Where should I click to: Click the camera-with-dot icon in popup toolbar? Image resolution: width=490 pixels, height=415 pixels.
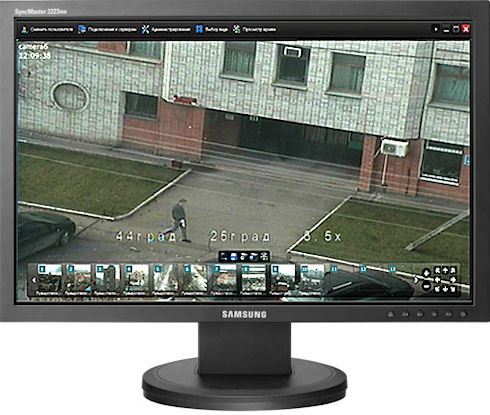click(x=244, y=256)
